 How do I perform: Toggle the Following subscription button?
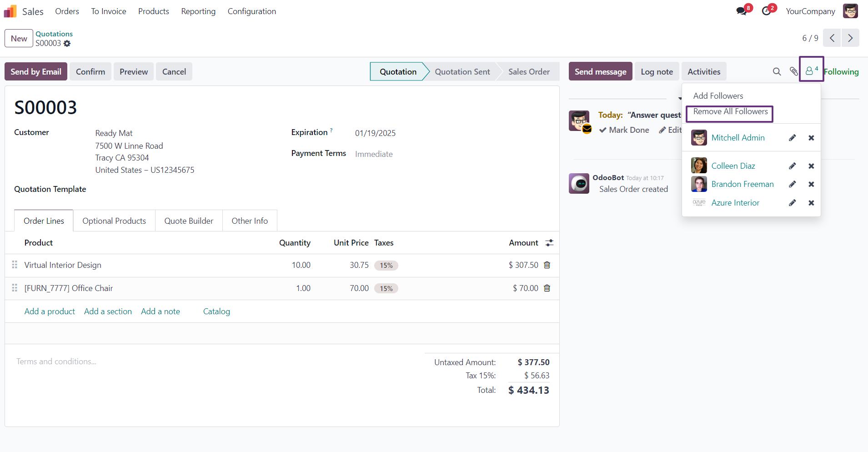841,71
